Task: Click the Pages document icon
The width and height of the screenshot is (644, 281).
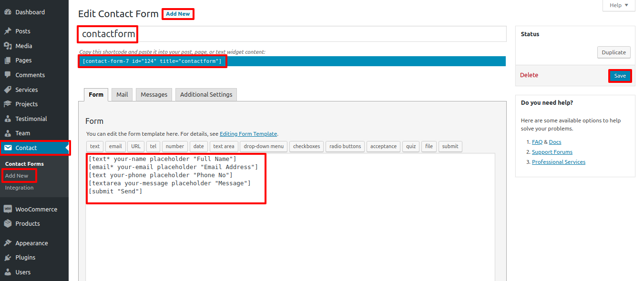Action: point(8,60)
